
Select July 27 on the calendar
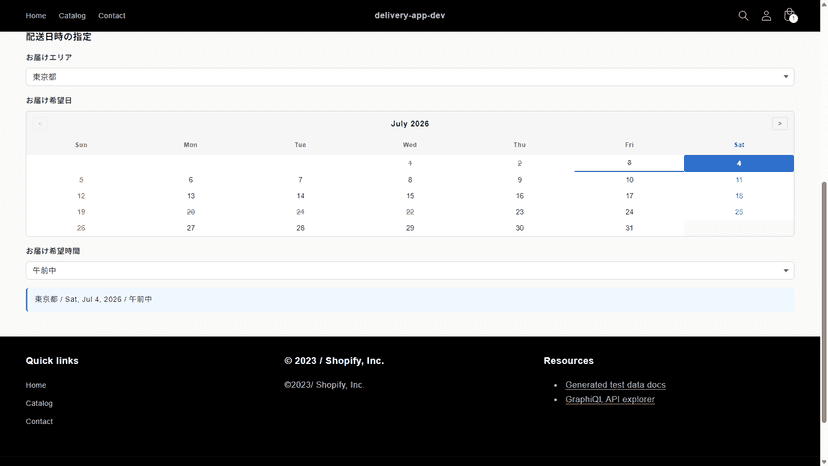pyautogui.click(x=191, y=228)
